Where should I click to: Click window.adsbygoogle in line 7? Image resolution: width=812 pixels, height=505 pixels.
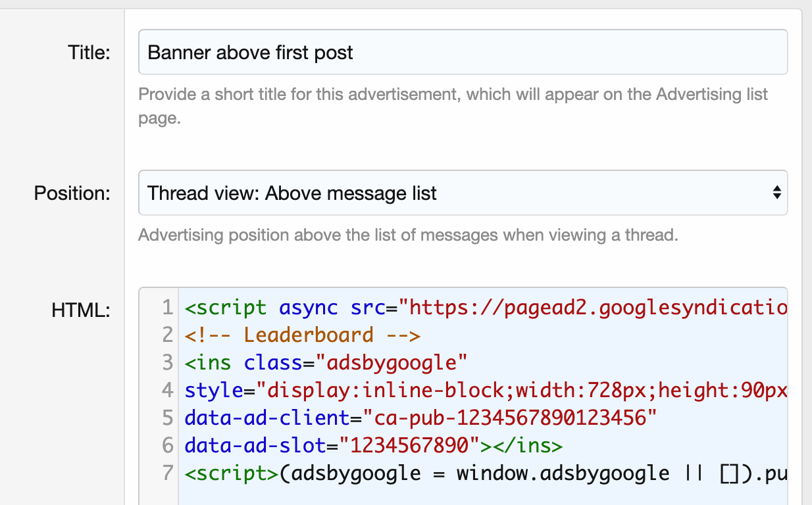[563, 473]
